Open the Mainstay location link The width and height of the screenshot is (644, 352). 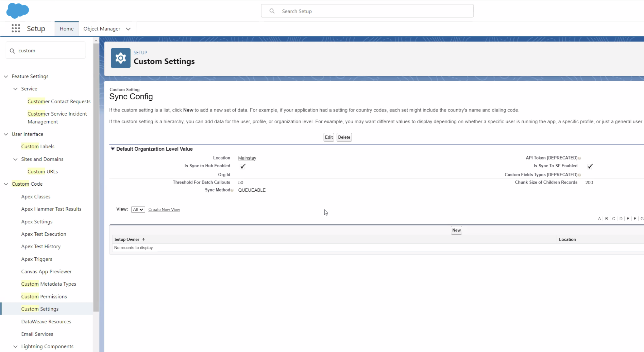pyautogui.click(x=247, y=158)
